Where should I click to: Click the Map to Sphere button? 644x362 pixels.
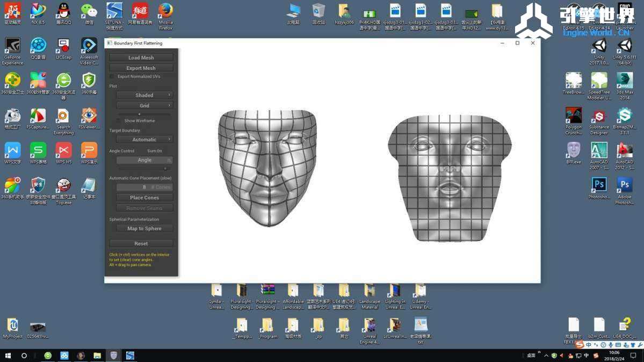pyautogui.click(x=144, y=228)
